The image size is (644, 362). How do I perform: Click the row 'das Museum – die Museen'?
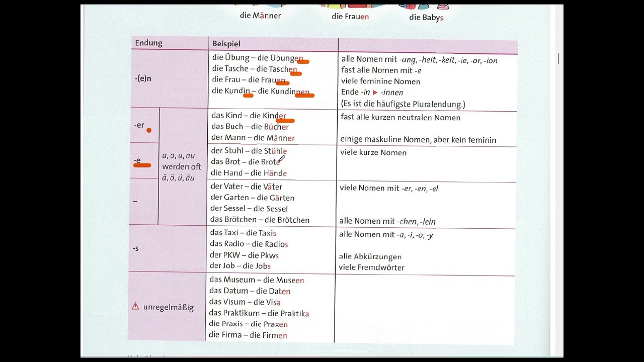[x=257, y=280]
